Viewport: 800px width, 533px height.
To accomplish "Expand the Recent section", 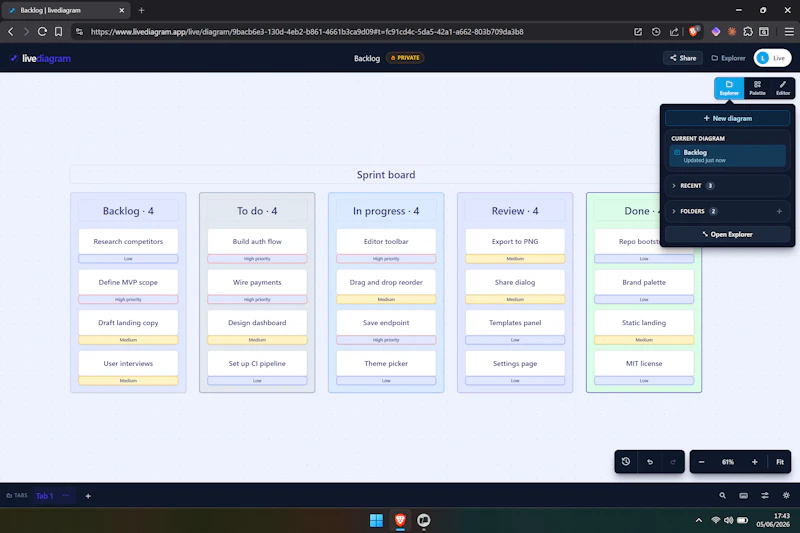I will point(728,186).
